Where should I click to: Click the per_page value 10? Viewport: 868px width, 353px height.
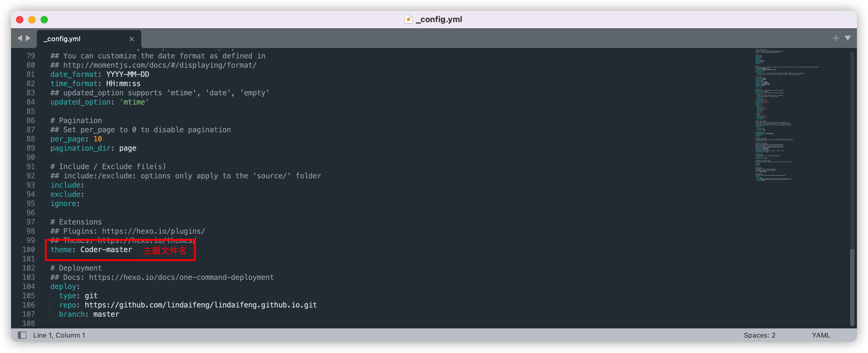click(x=98, y=139)
